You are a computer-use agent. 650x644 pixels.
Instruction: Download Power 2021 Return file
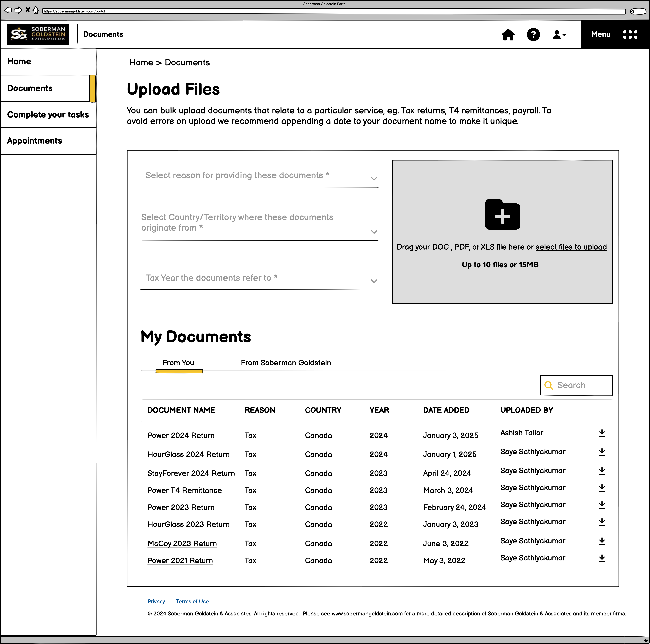[602, 558]
